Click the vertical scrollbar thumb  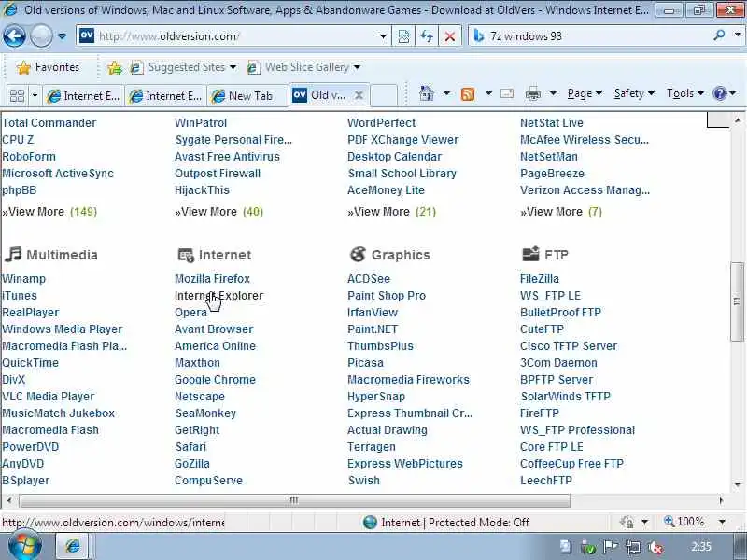737,301
